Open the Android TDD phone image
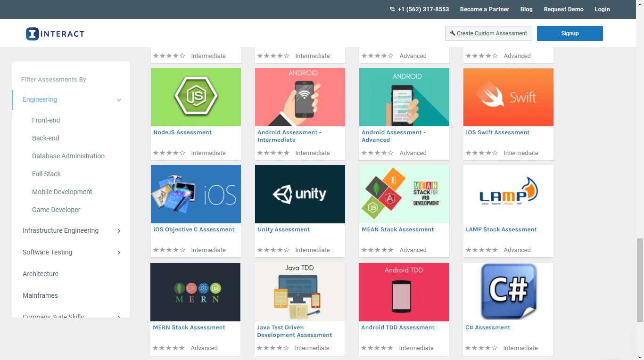This screenshot has width=644, height=360. click(404, 292)
